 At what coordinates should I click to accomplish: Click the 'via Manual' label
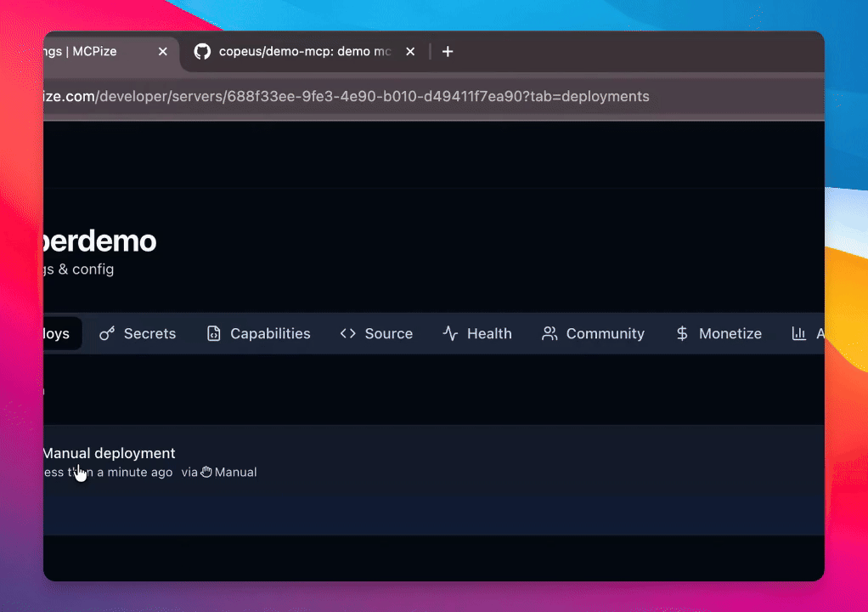point(219,473)
